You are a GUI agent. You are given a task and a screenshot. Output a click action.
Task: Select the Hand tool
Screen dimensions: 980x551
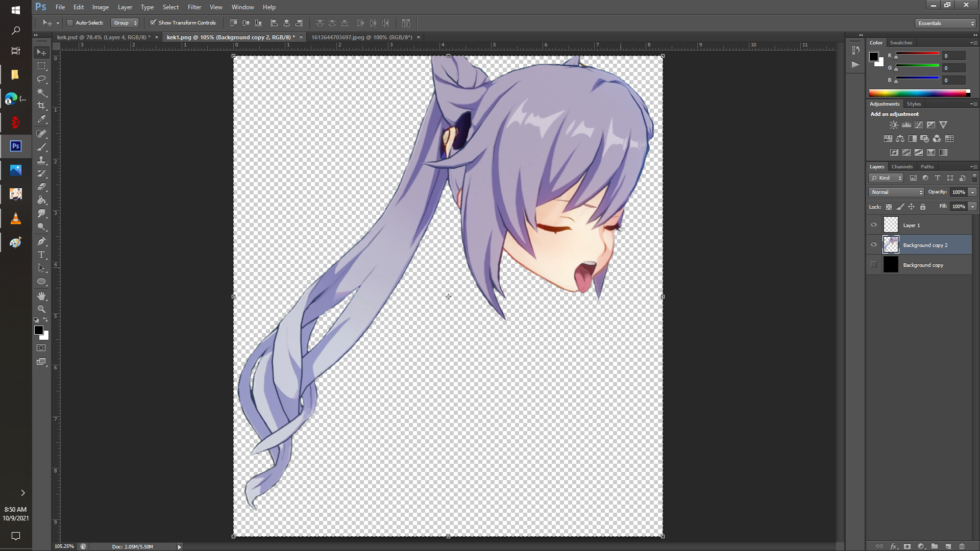click(41, 296)
